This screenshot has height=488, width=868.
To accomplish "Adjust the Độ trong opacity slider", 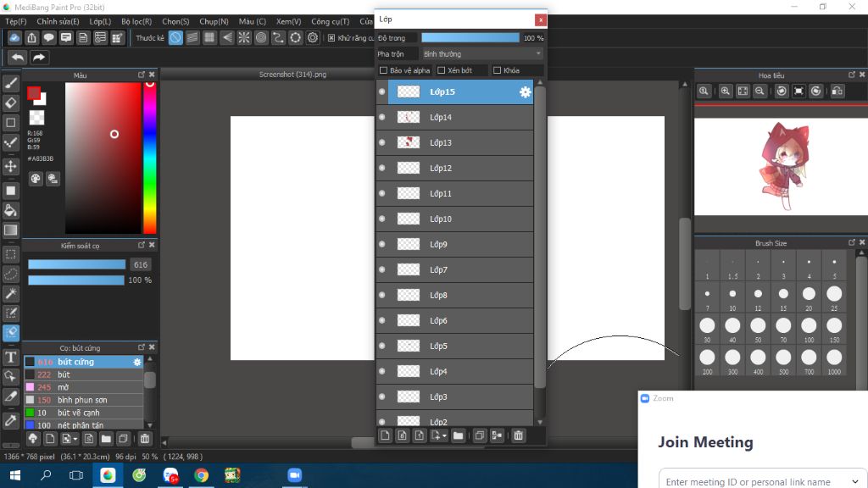I will point(470,37).
